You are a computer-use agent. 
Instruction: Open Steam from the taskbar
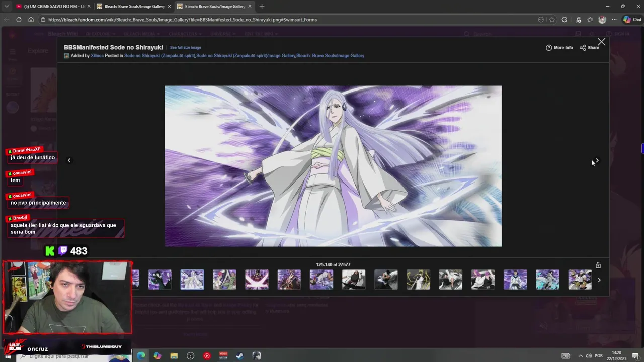coord(239,356)
